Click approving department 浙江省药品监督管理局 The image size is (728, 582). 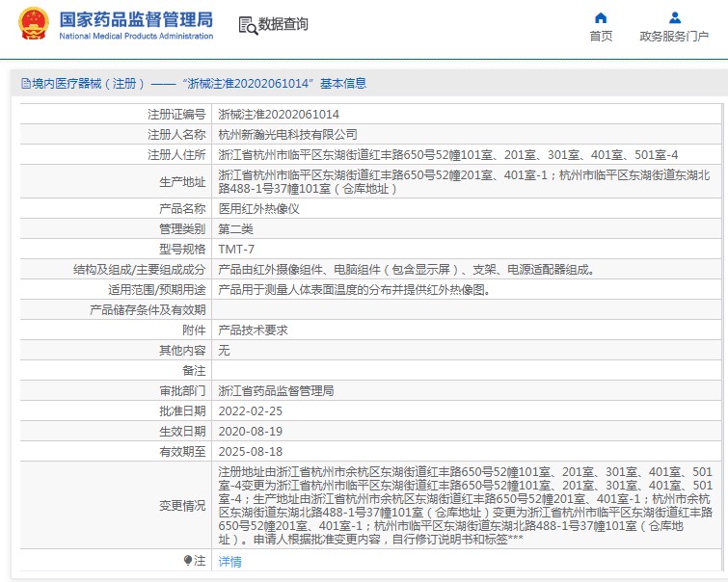click(x=276, y=391)
